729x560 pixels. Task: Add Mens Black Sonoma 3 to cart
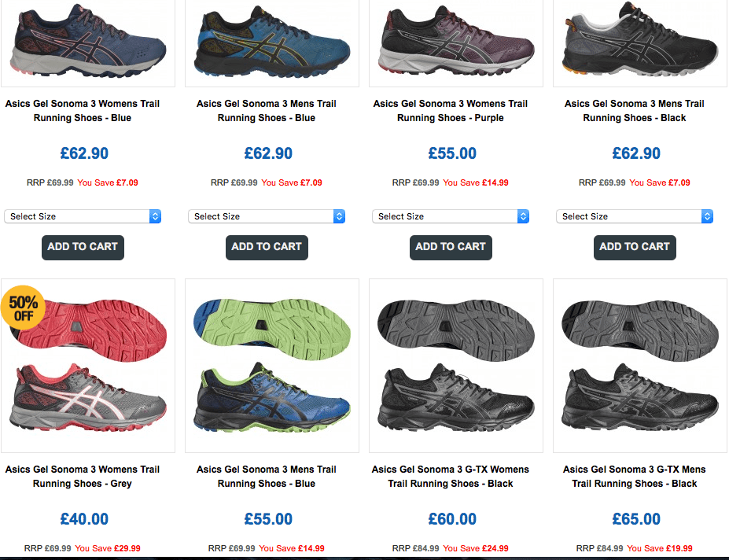tap(635, 248)
